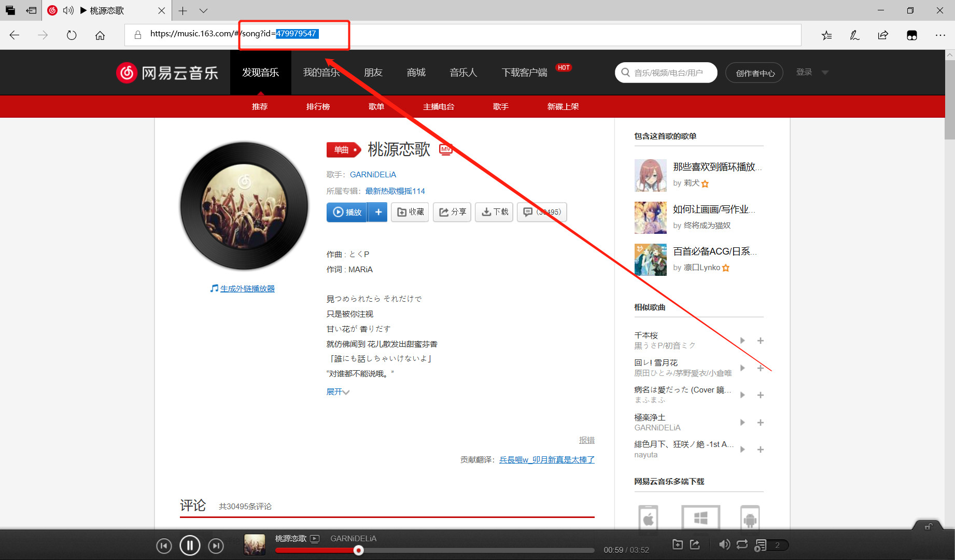
Task: Go to 歌单 sub-navigation
Action: [x=376, y=107]
